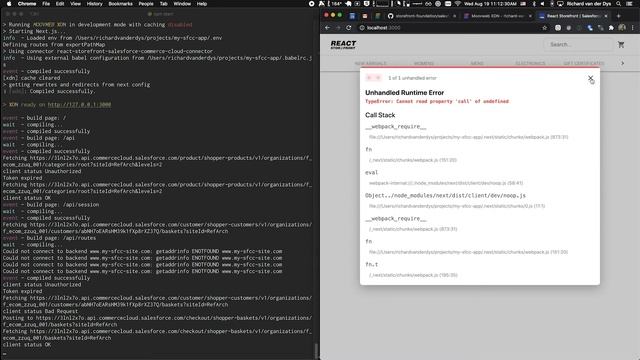
Task: Expand more categories with right chevron
Action: [x=622, y=63]
